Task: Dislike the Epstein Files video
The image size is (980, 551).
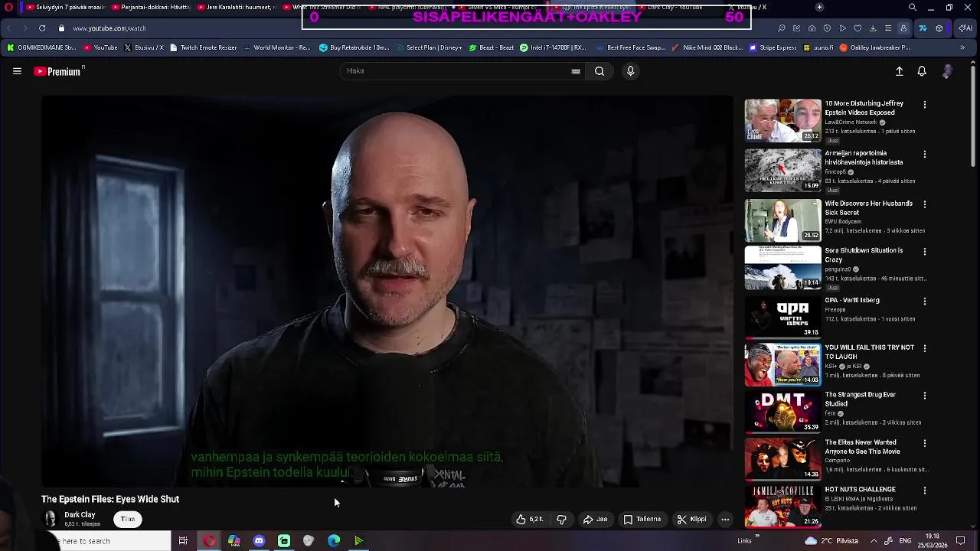Action: (x=561, y=519)
